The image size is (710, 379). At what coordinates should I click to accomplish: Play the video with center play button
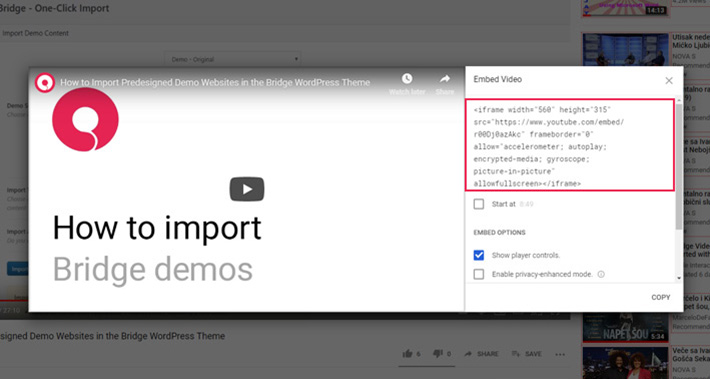(x=247, y=189)
